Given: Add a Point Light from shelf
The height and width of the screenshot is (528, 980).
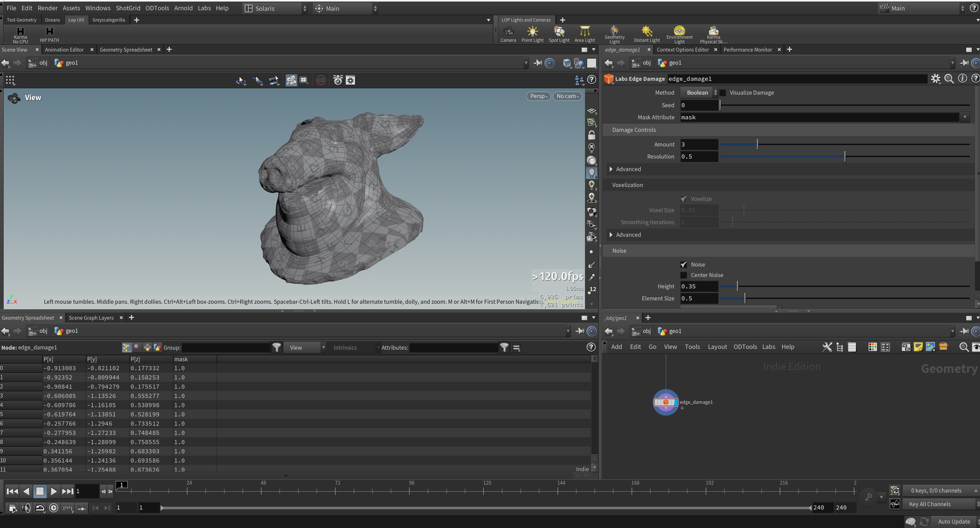Looking at the screenshot, I should [532, 34].
